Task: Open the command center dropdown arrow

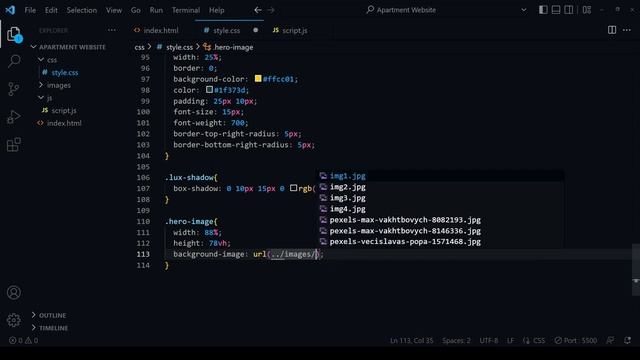Action: click(524, 10)
